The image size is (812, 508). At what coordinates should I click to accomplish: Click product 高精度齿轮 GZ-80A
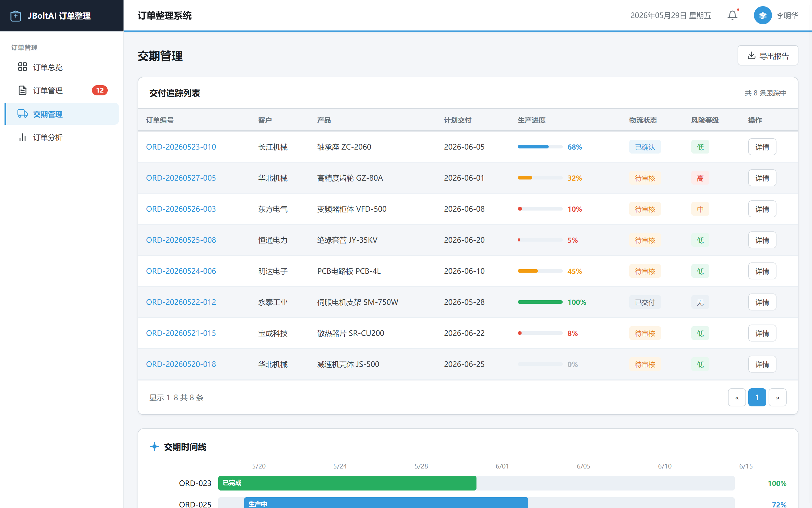coord(350,178)
